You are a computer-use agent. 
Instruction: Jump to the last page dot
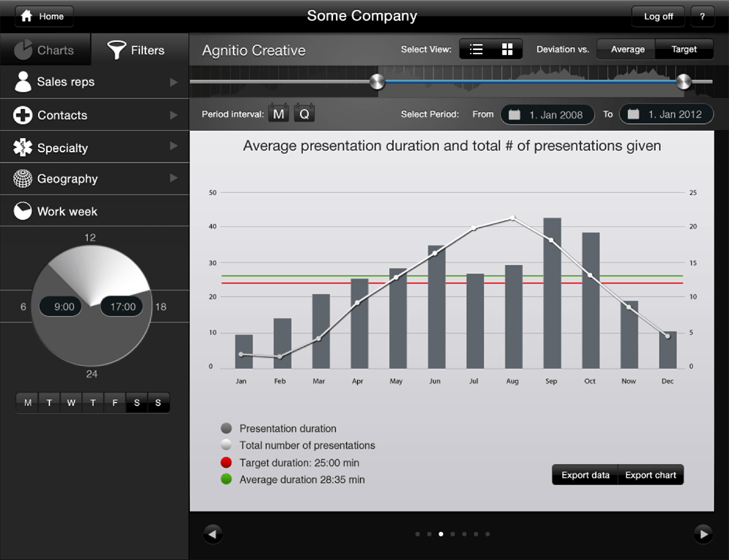[488, 534]
